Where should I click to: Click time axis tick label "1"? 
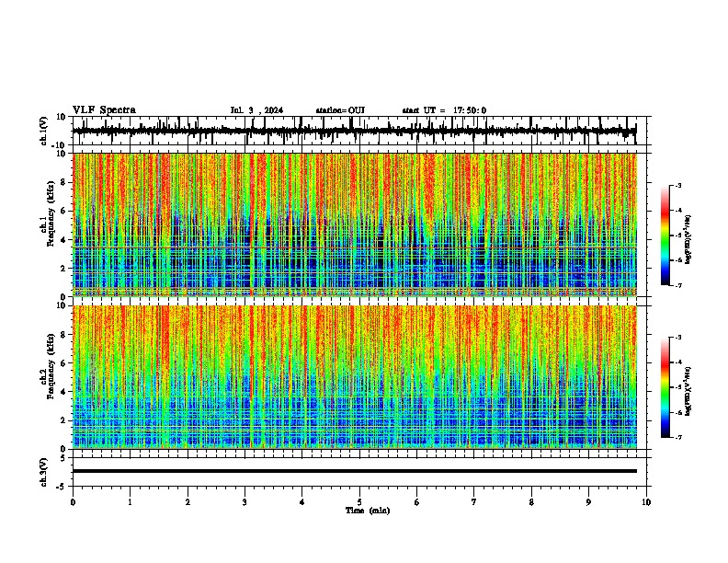[130, 502]
